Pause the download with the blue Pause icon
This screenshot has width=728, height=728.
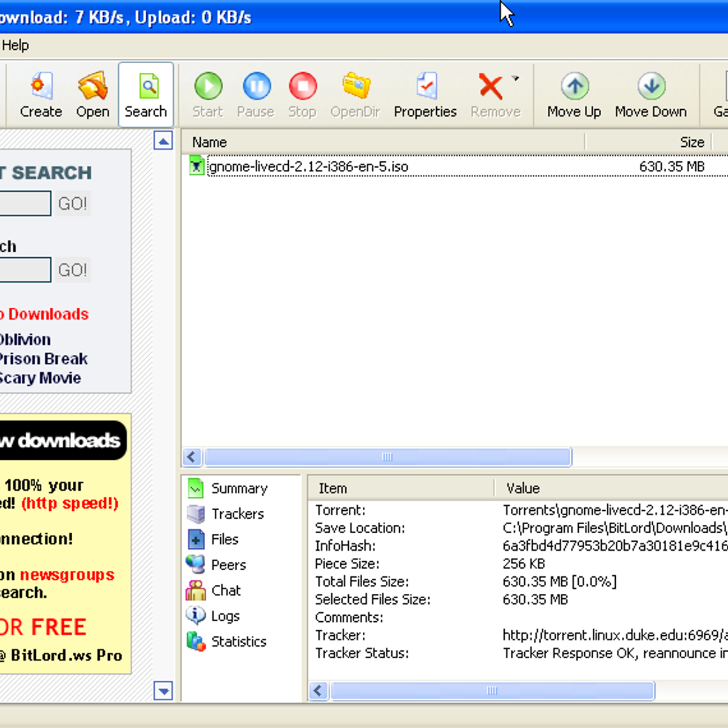coord(256,95)
